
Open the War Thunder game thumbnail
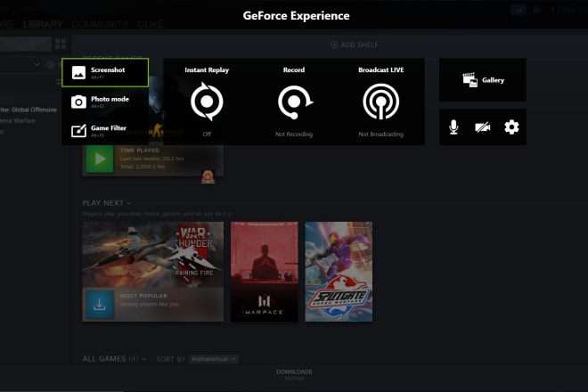[x=153, y=255]
